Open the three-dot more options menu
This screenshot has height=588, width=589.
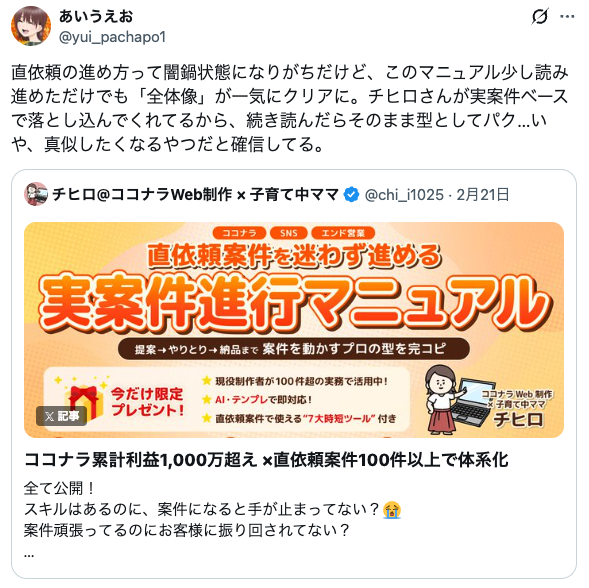567,17
